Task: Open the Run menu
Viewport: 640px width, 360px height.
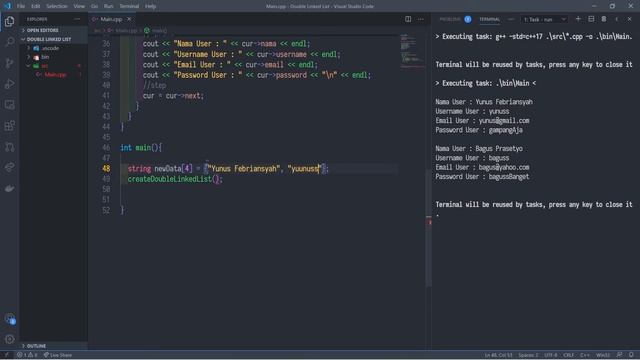Action: (x=108, y=6)
